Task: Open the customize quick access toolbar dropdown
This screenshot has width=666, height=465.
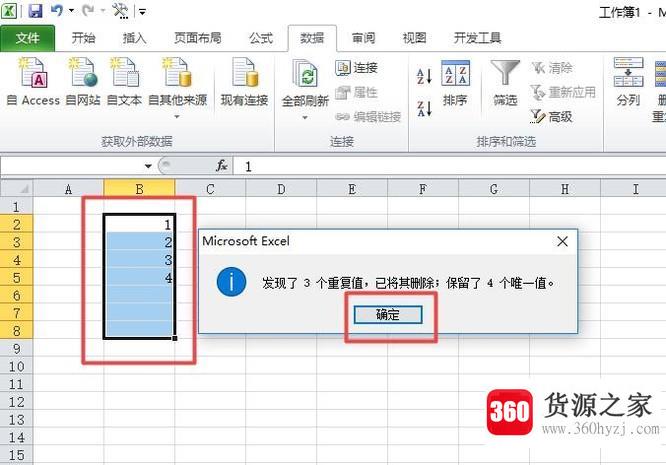Action: (x=142, y=11)
